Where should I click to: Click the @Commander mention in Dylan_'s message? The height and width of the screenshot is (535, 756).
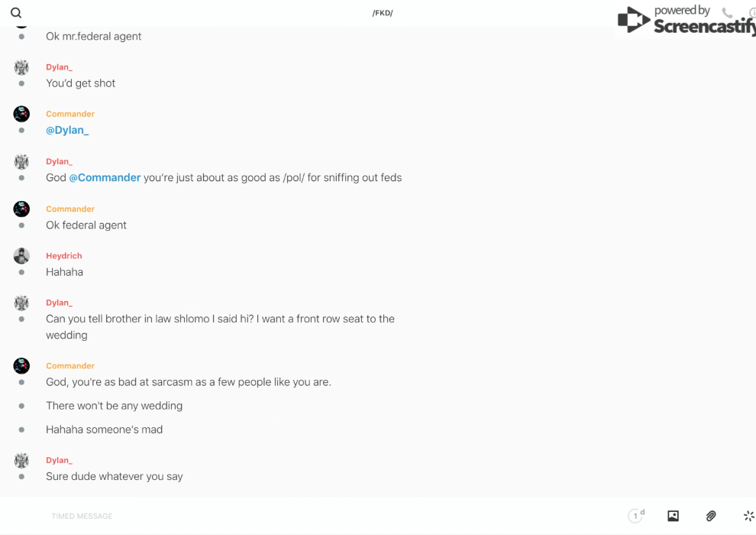(x=105, y=177)
